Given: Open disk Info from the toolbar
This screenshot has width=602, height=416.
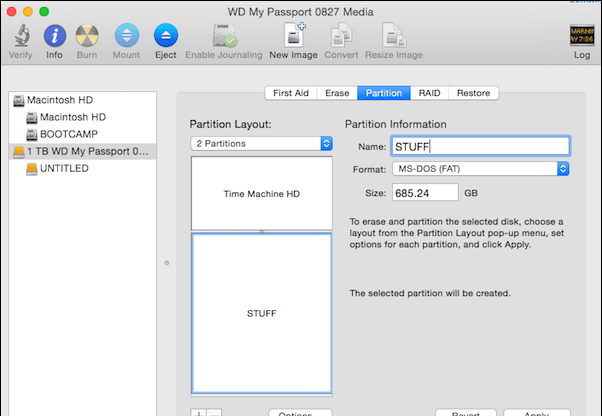Looking at the screenshot, I should [x=55, y=36].
